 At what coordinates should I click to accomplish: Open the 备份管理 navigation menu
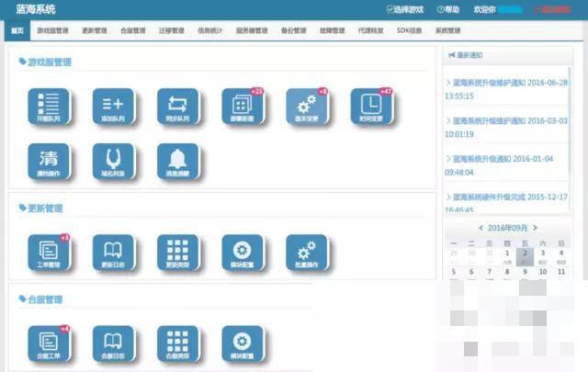tap(294, 30)
